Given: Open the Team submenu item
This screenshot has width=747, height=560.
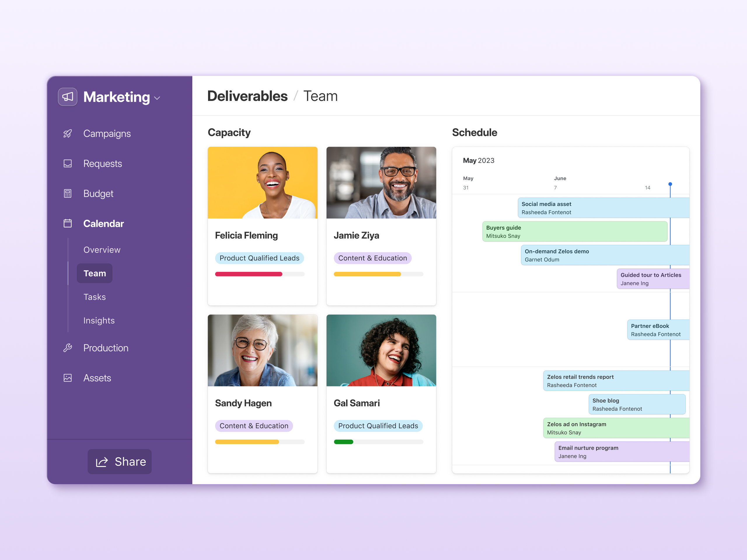Looking at the screenshot, I should (x=95, y=273).
